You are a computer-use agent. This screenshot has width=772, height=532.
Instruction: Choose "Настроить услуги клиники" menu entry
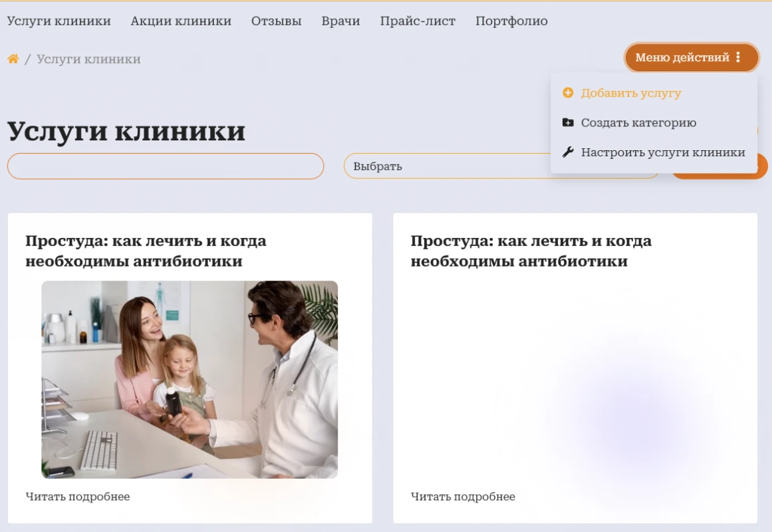664,152
